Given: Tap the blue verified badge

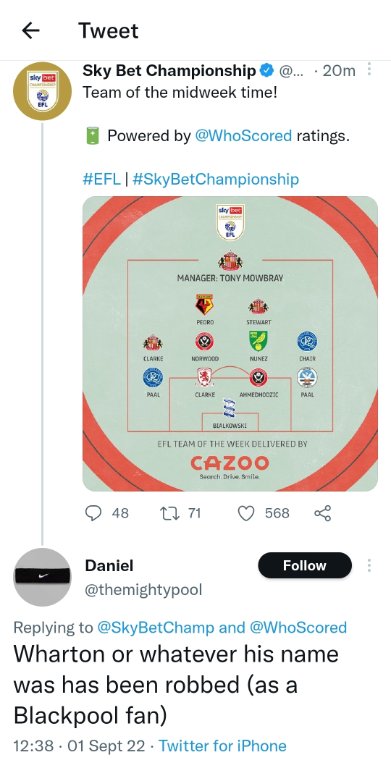Looking at the screenshot, I should point(266,72).
